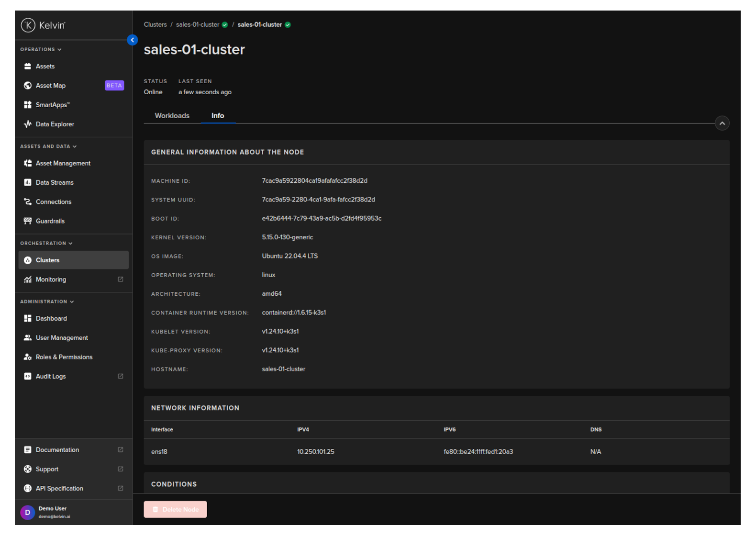This screenshot has width=756, height=536.
Task: Open Monitoring in external view
Action: (51, 279)
